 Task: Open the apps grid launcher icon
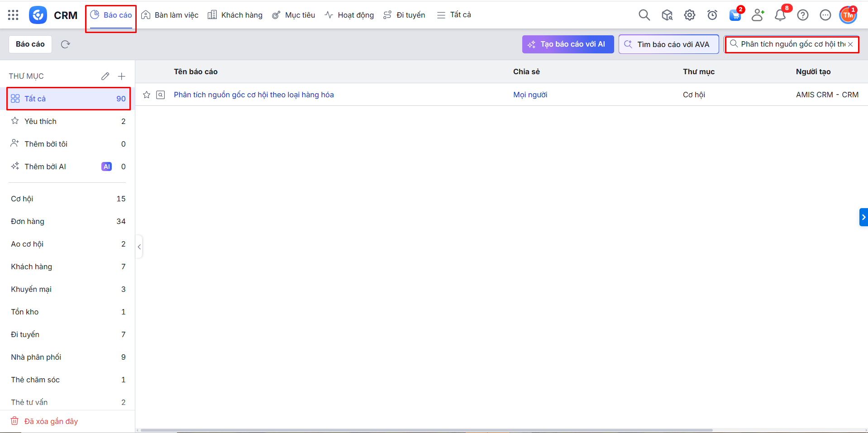(x=13, y=15)
